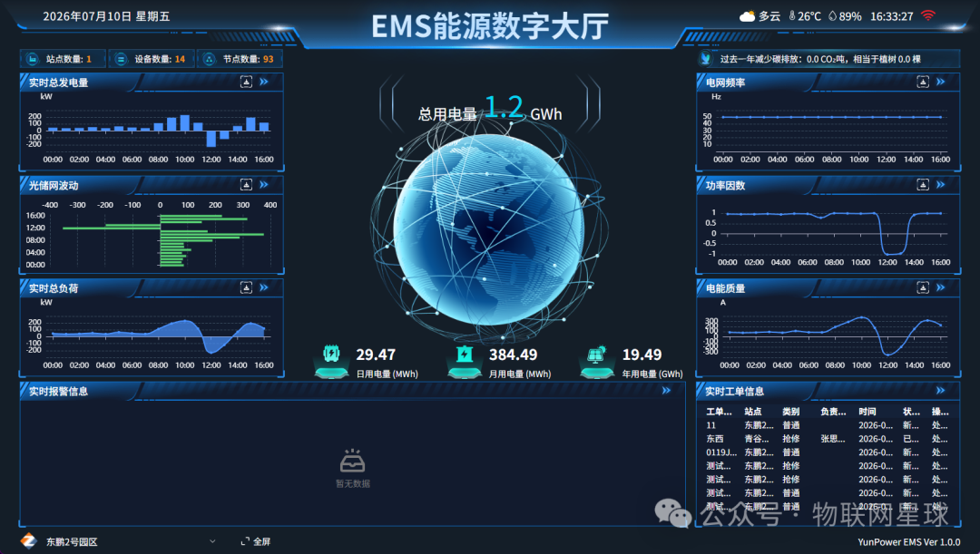The width and height of the screenshot is (980, 554).
Task: Select work order row 东西
Action: (827, 439)
